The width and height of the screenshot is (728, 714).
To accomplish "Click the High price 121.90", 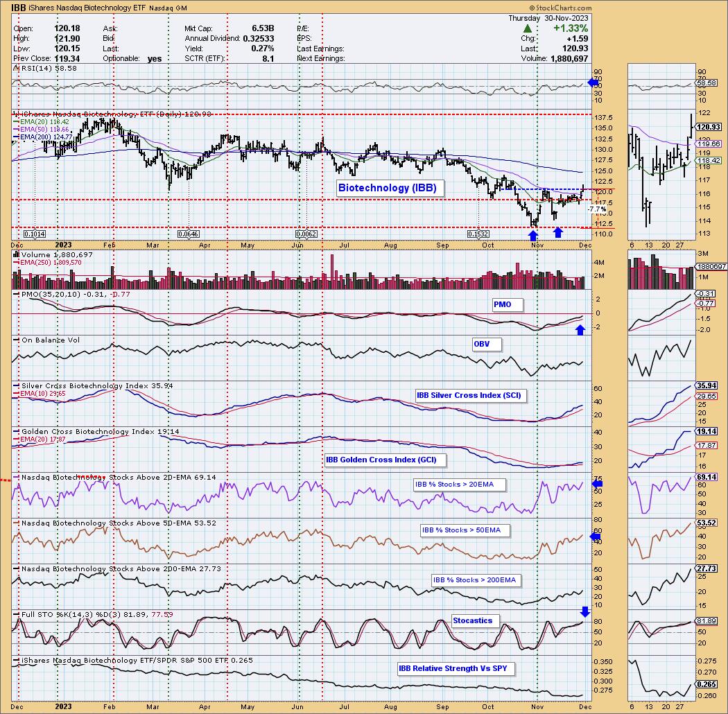I will click(x=67, y=39).
